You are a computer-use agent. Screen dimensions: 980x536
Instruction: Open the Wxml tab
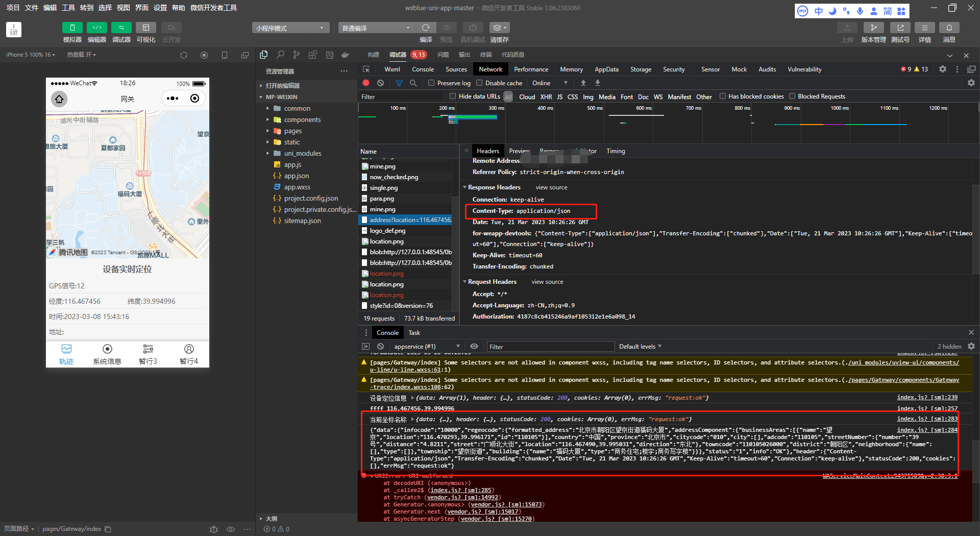click(x=392, y=69)
